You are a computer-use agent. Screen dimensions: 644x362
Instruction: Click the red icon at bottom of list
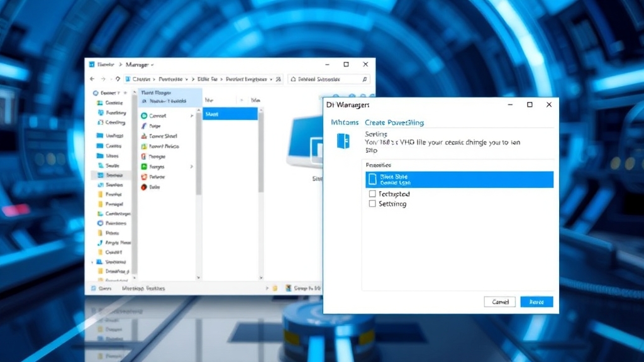click(144, 187)
